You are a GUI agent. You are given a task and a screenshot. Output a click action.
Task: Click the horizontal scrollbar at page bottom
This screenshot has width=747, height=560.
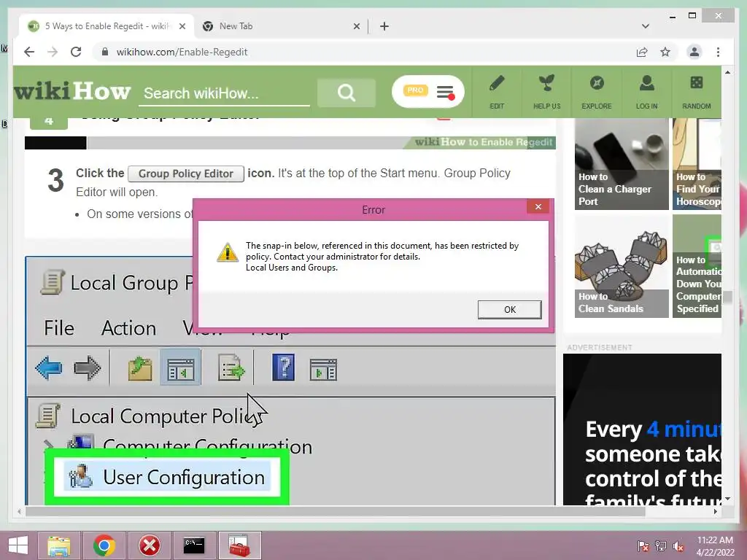(336, 511)
